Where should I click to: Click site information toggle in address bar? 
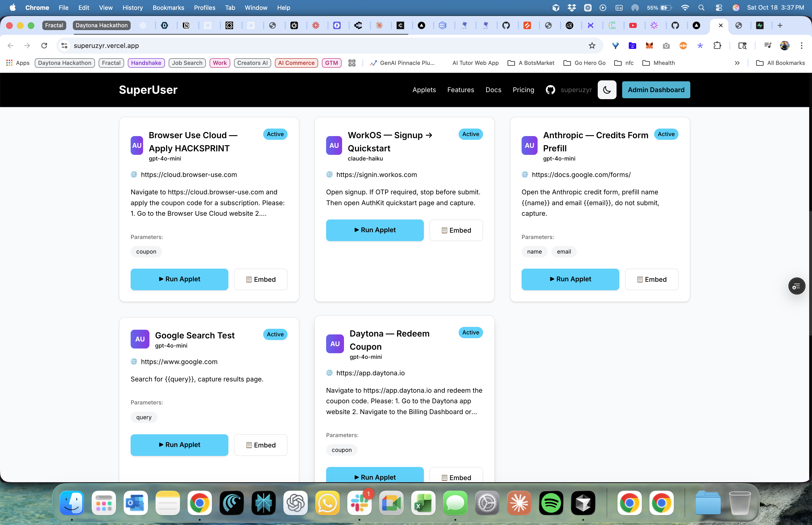coord(64,45)
